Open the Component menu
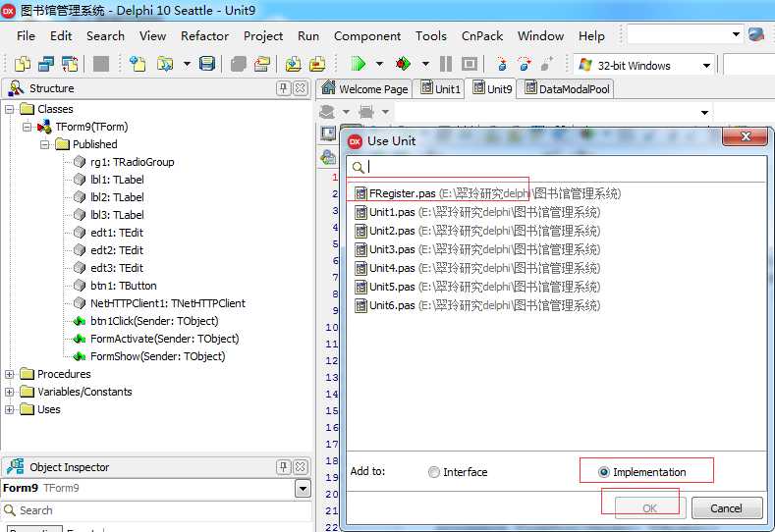 [367, 36]
